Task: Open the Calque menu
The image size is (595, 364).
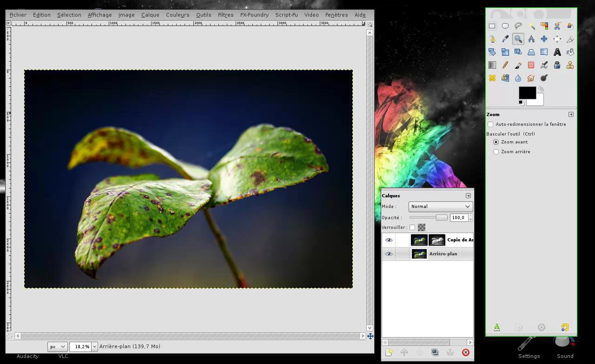Action: pyautogui.click(x=150, y=15)
